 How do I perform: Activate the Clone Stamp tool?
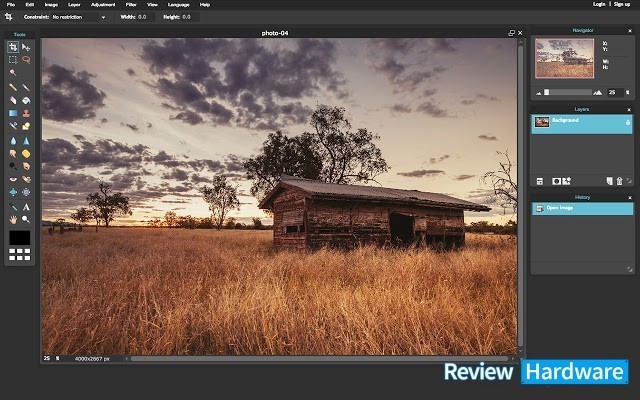(26, 113)
